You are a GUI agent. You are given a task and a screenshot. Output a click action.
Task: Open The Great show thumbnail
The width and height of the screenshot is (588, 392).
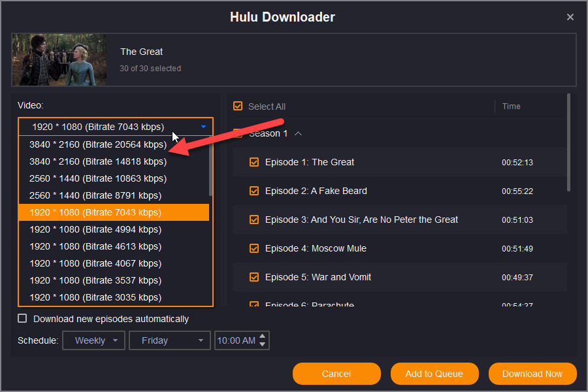(x=59, y=59)
